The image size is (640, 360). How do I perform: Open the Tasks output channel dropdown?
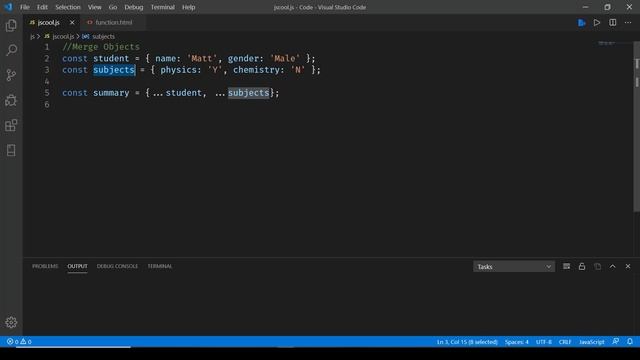click(x=514, y=267)
